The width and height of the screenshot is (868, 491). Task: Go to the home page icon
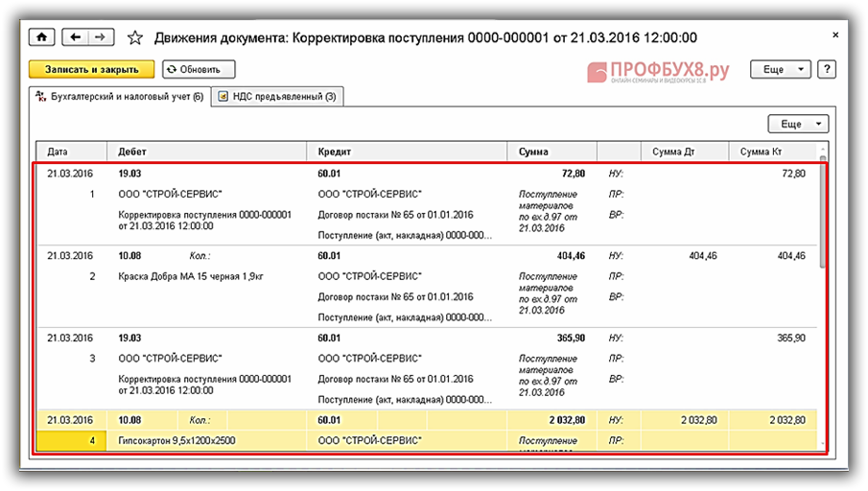pyautogui.click(x=42, y=37)
